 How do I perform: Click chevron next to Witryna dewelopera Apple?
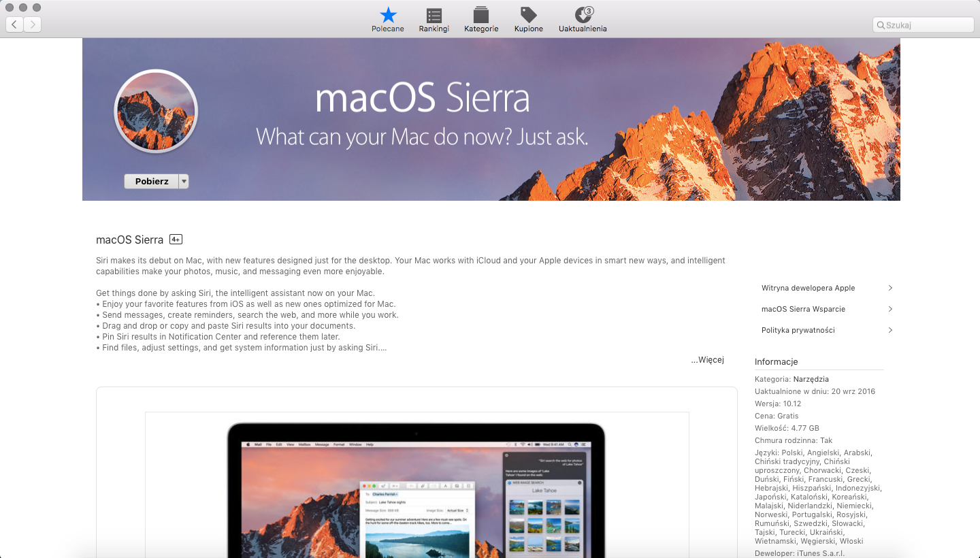tap(890, 288)
